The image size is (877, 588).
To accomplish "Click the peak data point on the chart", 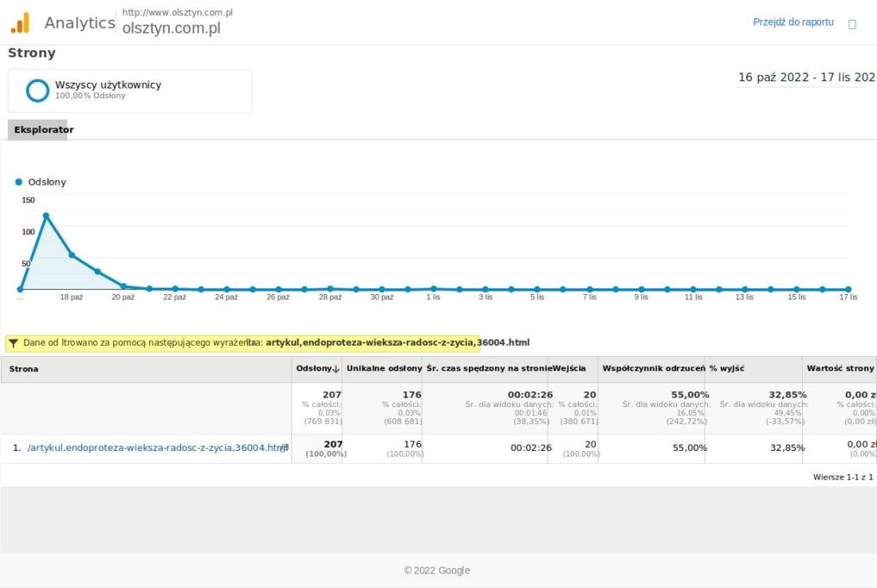I will (46, 216).
